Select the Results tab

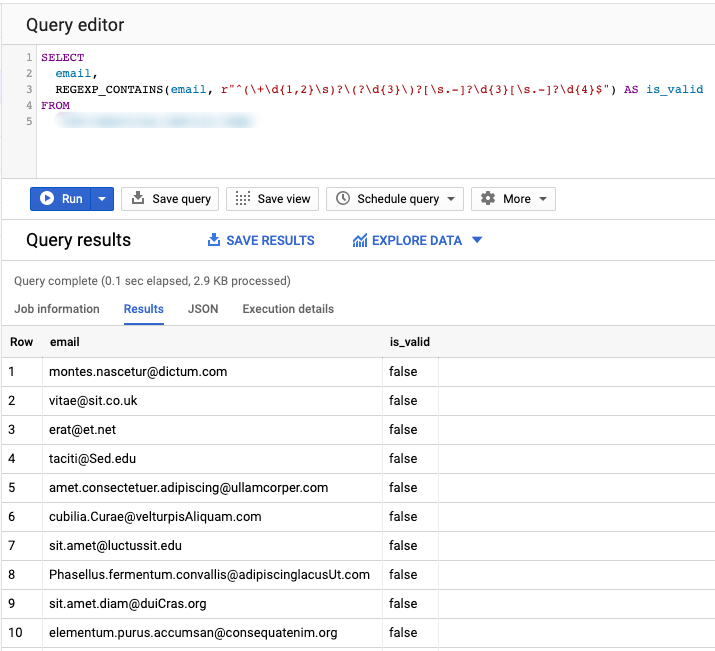tap(144, 309)
